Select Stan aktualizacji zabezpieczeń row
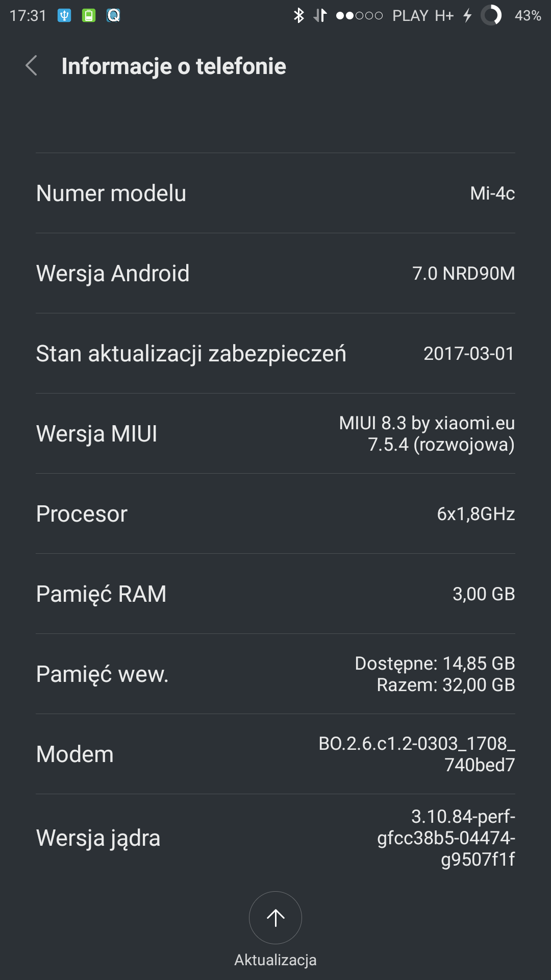This screenshot has width=551, height=980. pyautogui.click(x=275, y=354)
